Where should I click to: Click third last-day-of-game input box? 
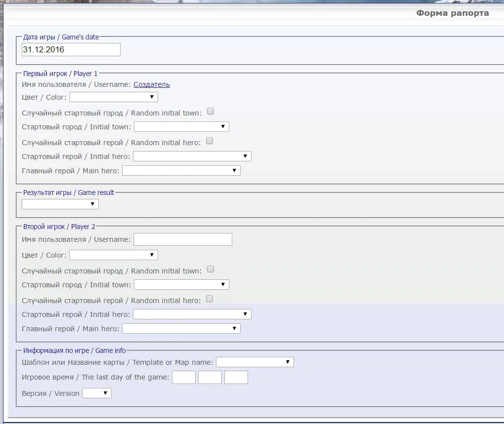(236, 378)
